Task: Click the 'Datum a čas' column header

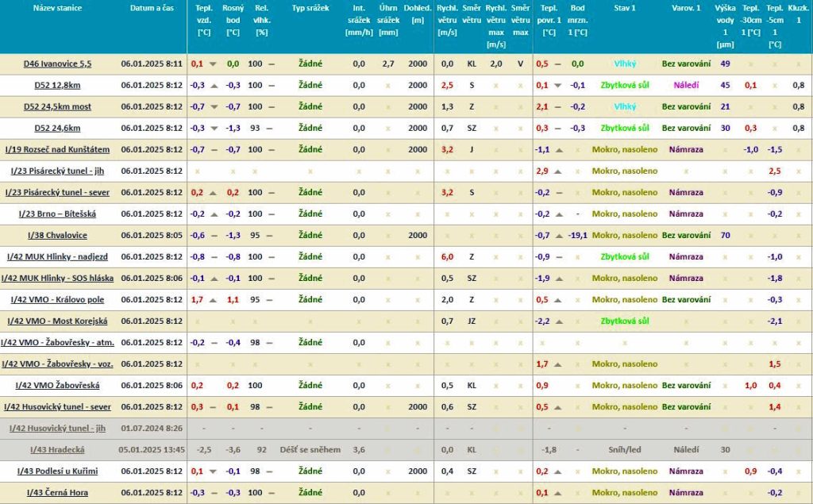Action: click(x=152, y=8)
